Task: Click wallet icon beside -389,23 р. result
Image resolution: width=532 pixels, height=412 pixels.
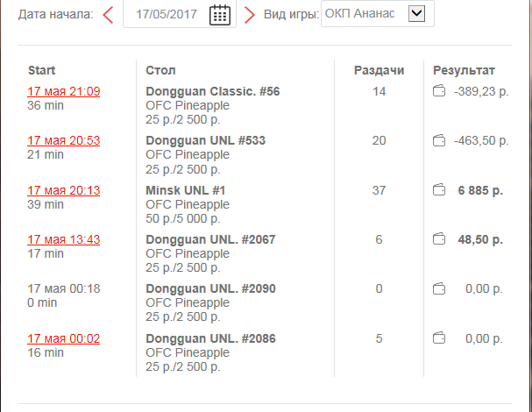Action: [439, 91]
